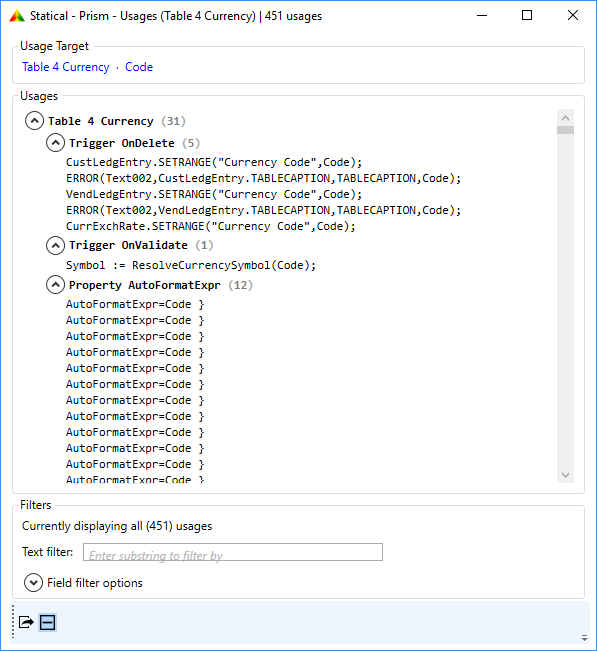Viewport: 597px width, 651px height.
Task: Click the Text filter input box
Action: tap(233, 552)
